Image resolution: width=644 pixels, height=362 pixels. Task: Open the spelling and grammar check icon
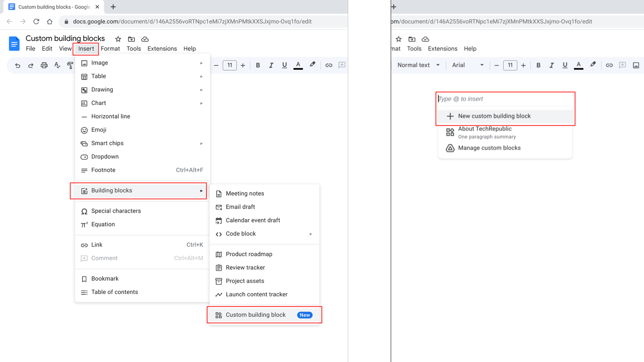pyautogui.click(x=57, y=65)
